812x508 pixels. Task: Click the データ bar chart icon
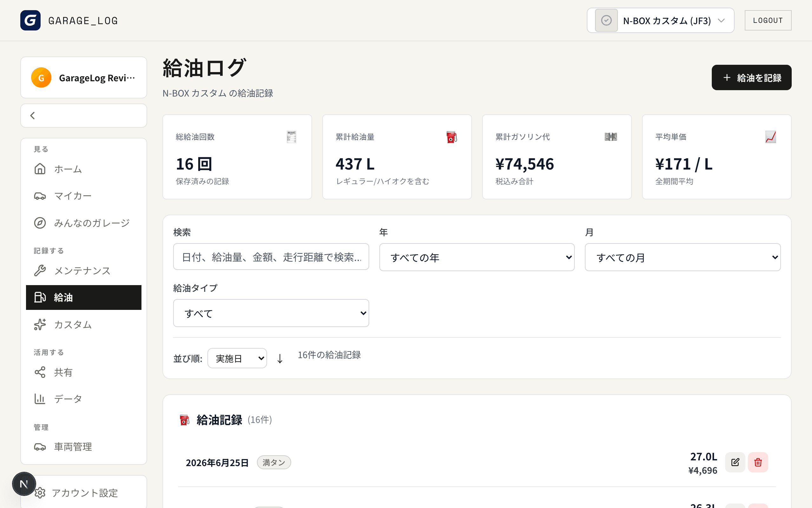pos(40,399)
